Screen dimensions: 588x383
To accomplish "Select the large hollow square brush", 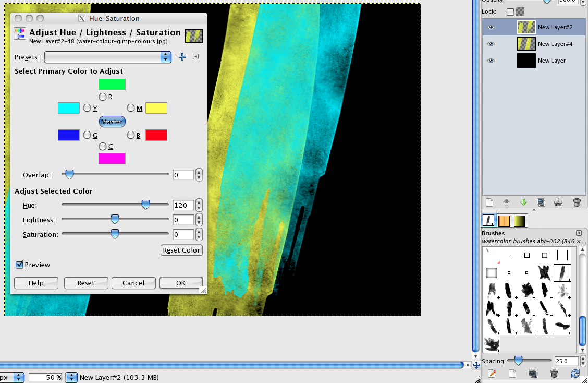I will pos(562,255).
